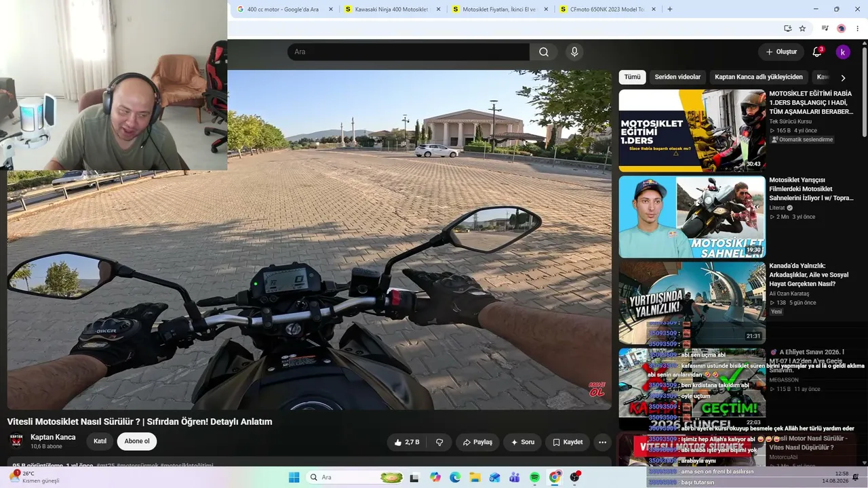Open the Red Bull 'Motosiklet Sahneleri' thumbnail

click(692, 217)
